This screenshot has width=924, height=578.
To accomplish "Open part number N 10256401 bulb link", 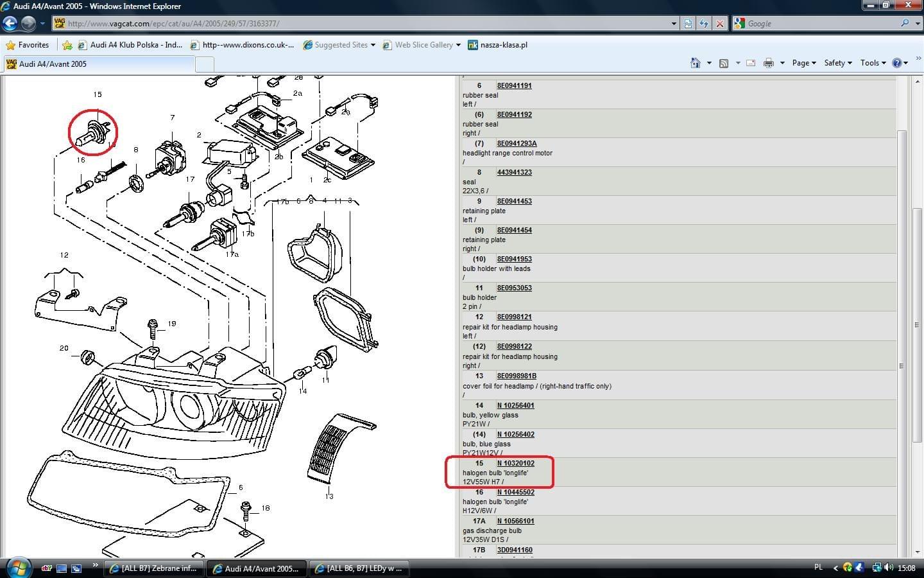I will click(515, 405).
